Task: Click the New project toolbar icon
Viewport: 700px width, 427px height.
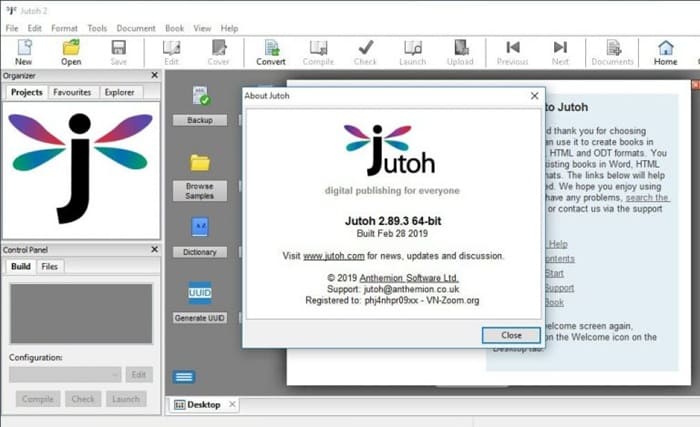Action: [x=24, y=48]
